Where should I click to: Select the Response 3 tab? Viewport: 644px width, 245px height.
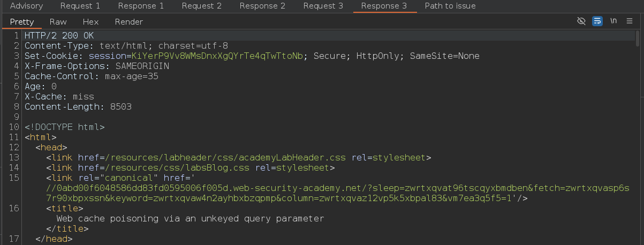click(384, 6)
